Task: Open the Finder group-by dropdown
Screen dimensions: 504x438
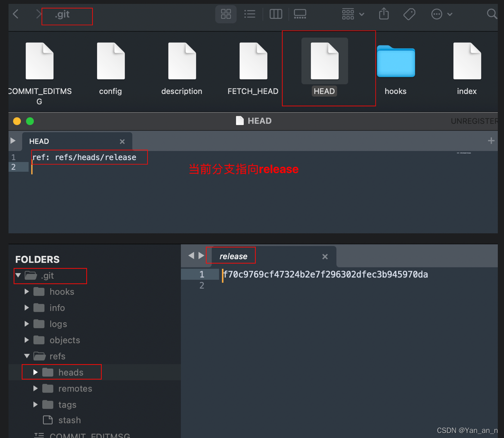Action: point(353,14)
